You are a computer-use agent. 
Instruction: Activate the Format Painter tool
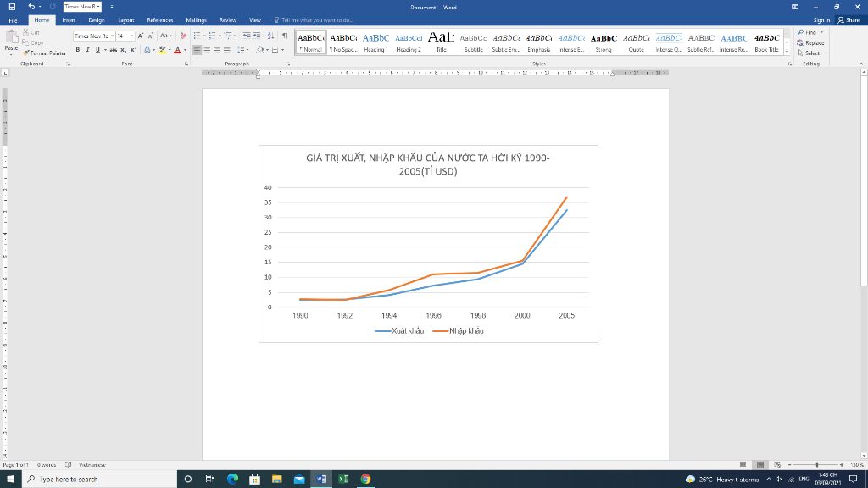44,53
